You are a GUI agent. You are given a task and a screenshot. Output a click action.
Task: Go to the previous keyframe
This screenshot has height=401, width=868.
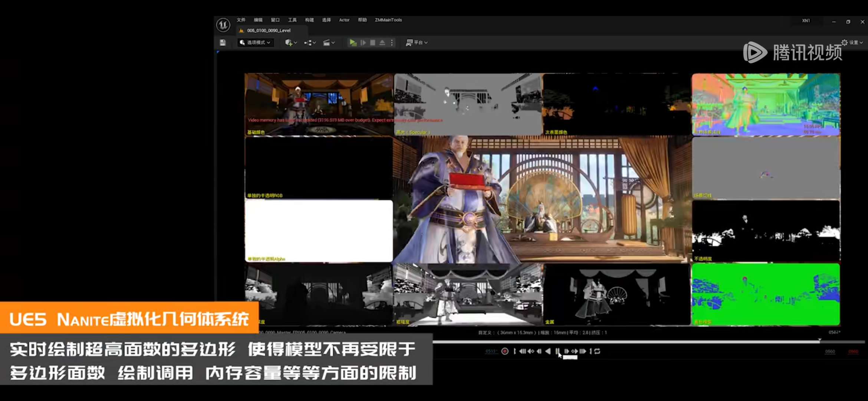(531, 351)
